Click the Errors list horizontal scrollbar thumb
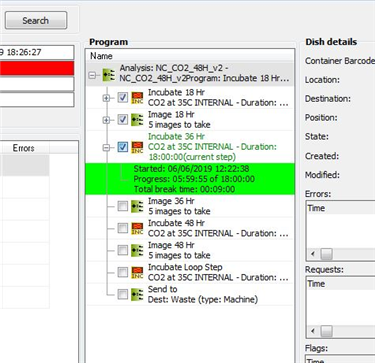The image size is (375, 363). pyautogui.click(x=326, y=254)
